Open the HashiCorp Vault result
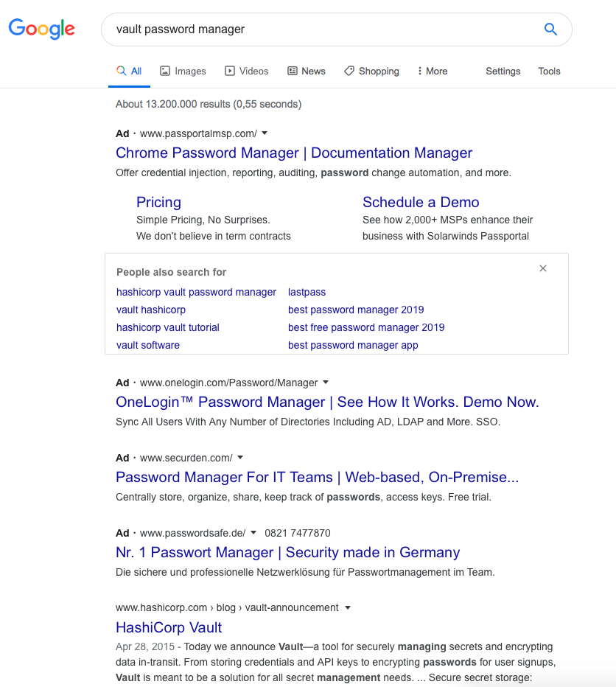This screenshot has height=687, width=616. coord(169,627)
